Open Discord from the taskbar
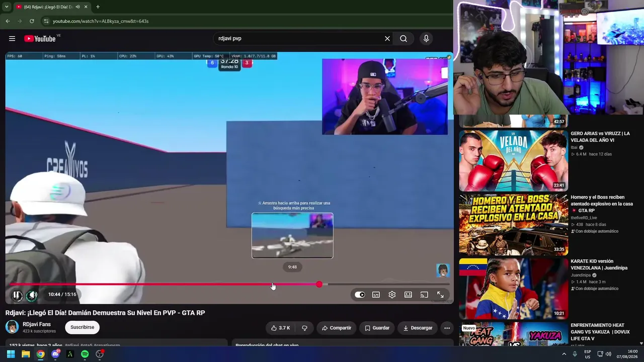Viewport: 644px width, 362px height. click(x=55, y=354)
